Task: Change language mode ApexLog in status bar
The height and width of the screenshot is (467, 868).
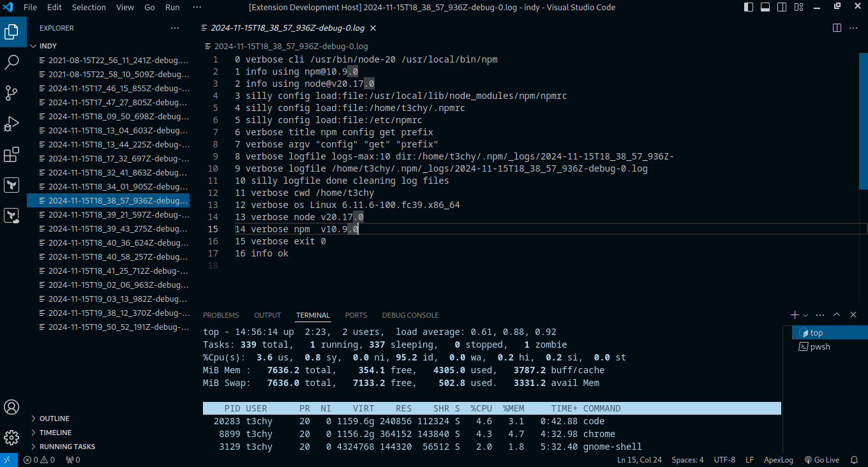Action: (x=779, y=460)
